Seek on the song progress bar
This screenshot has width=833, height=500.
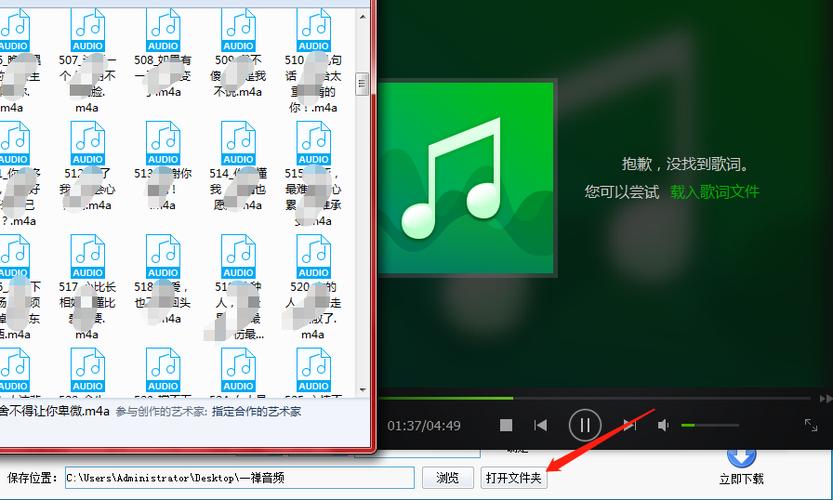point(594,397)
